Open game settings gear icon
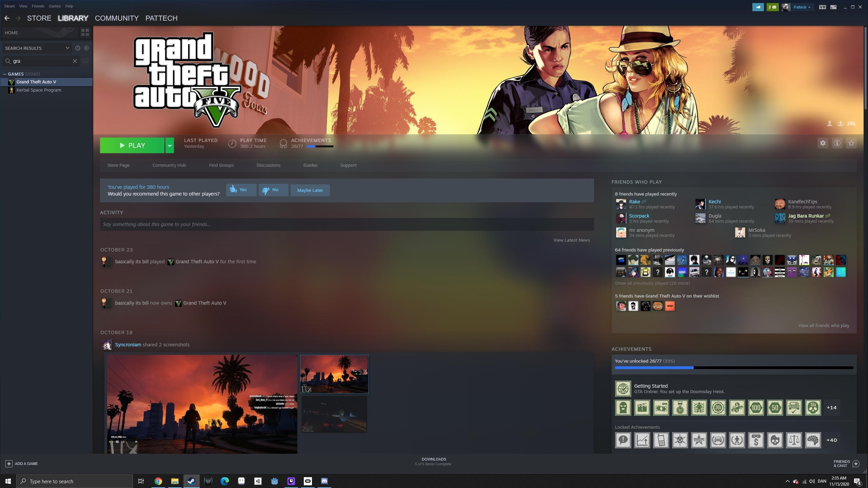 click(x=823, y=143)
